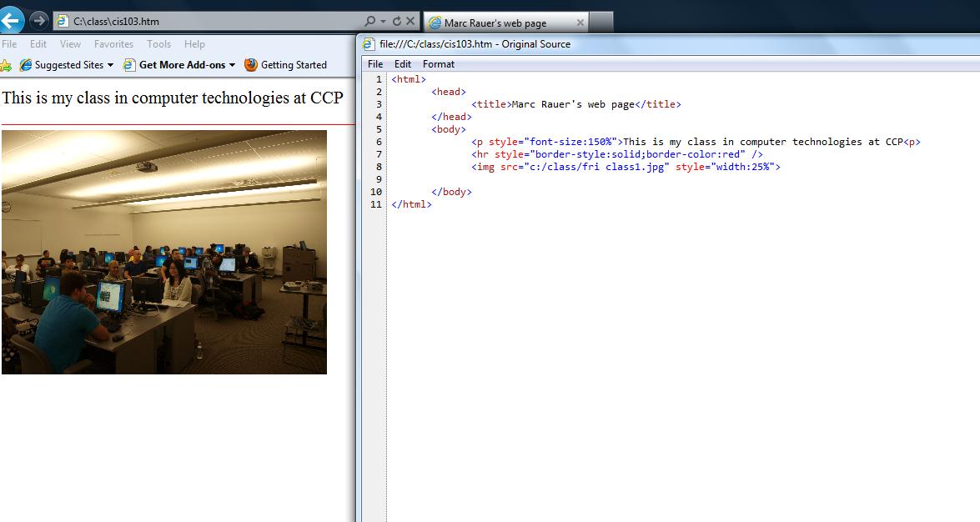Open the browser Edit menu
The height and width of the screenshot is (522, 980).
[38, 43]
